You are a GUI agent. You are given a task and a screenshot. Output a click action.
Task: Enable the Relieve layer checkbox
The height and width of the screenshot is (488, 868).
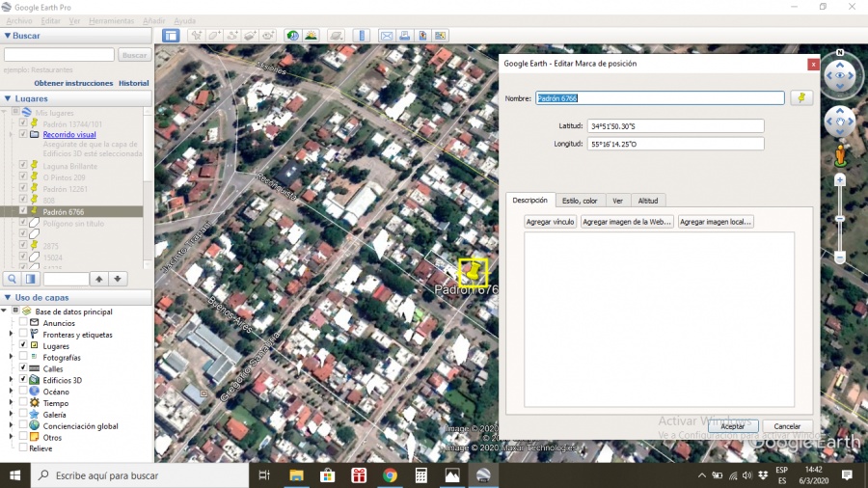pyautogui.click(x=23, y=447)
